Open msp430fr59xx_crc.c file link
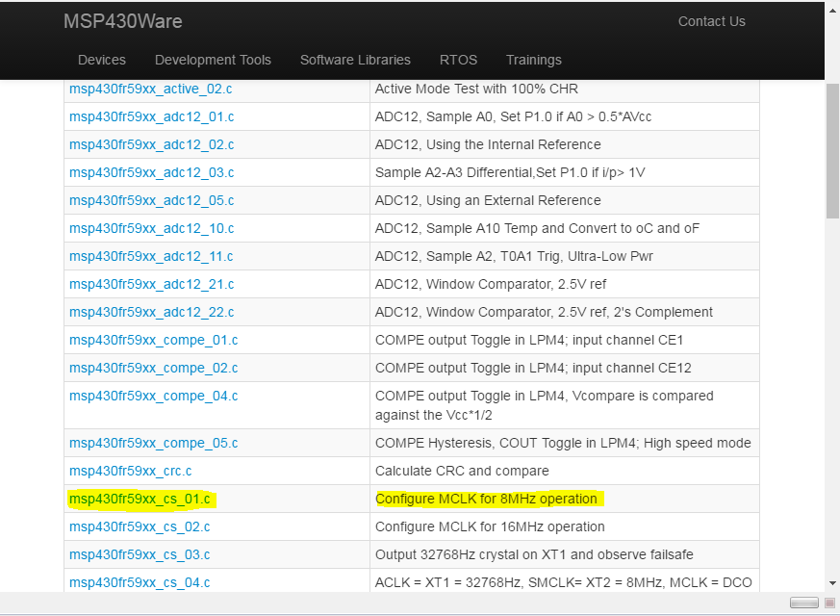 130,471
